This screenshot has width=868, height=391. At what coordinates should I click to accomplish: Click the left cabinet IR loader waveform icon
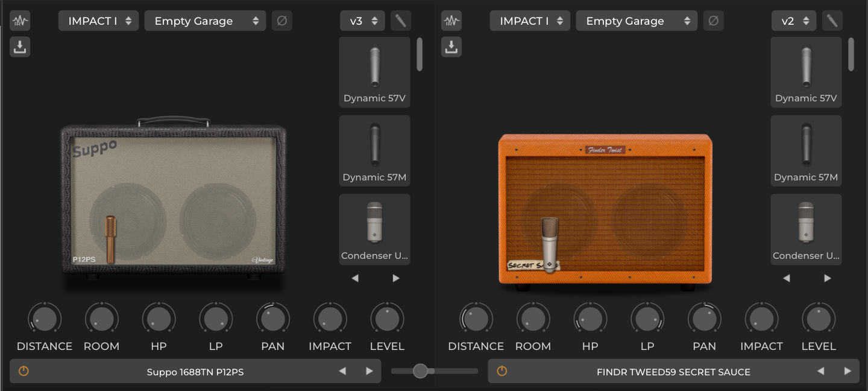pyautogui.click(x=20, y=21)
